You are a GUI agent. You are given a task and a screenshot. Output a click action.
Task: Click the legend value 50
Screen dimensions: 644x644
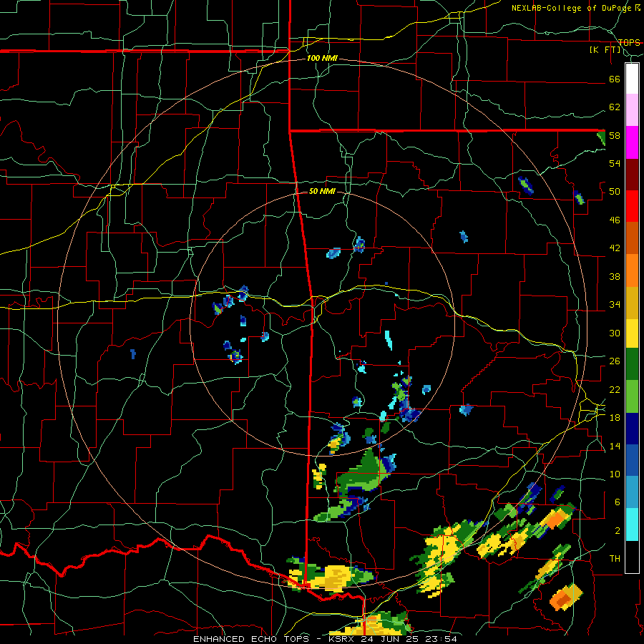pyautogui.click(x=615, y=192)
